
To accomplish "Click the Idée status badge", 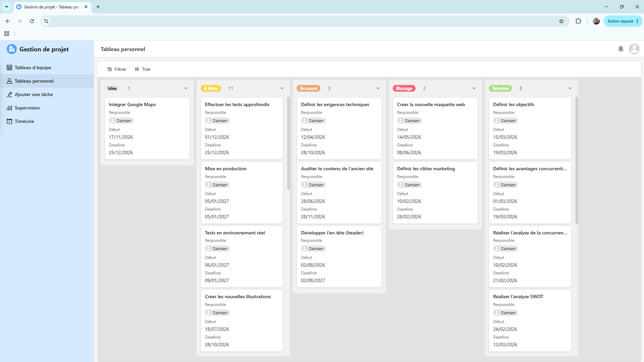I will (x=112, y=88).
